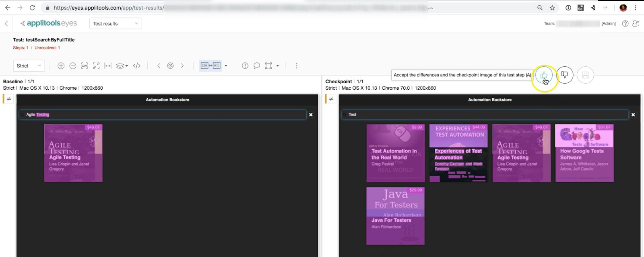
Task: Click the thumbs down reject button
Action: coord(565,75)
